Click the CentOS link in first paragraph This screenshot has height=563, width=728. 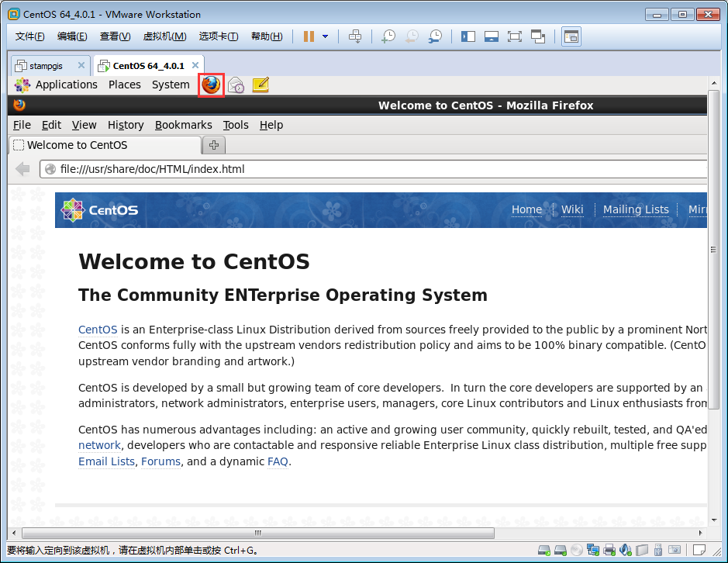98,330
